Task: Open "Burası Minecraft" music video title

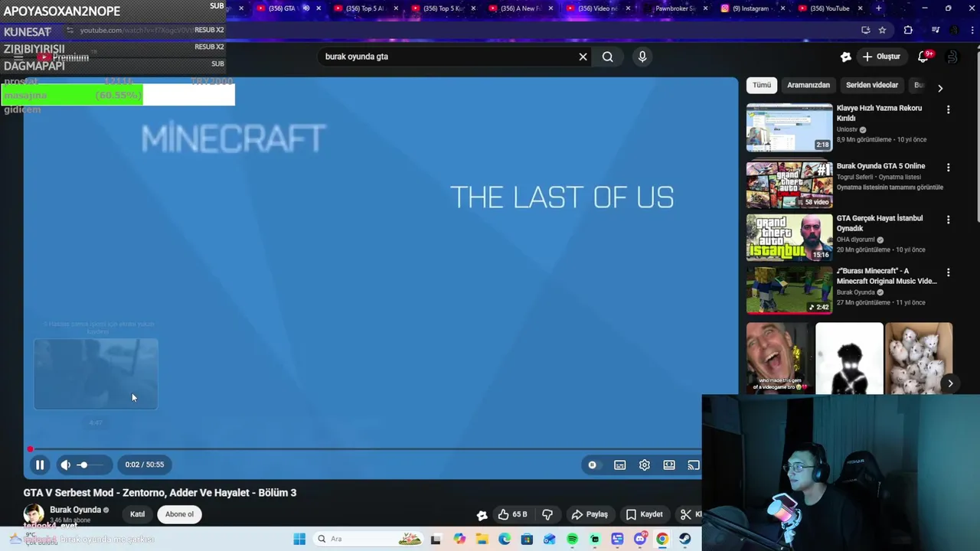Action: pyautogui.click(x=887, y=276)
